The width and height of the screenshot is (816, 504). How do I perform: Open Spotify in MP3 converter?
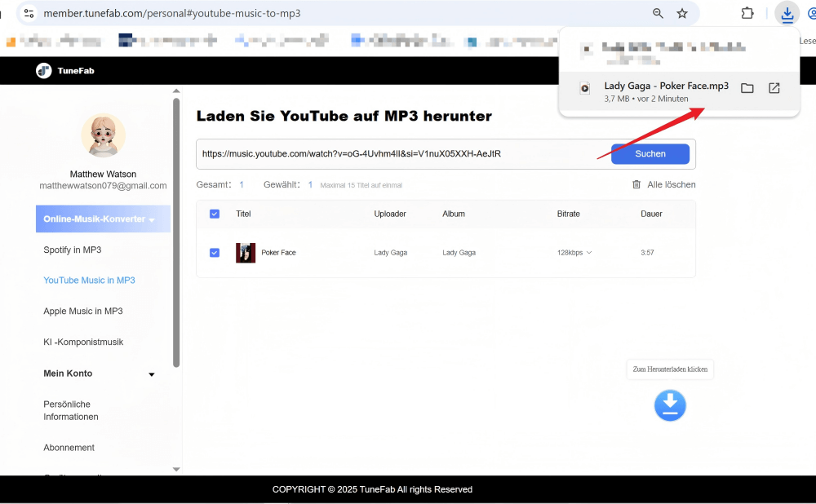[73, 250]
